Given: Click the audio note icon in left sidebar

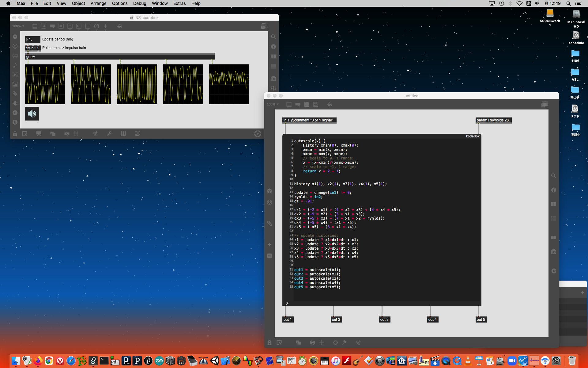Looking at the screenshot, I should coord(15,65).
